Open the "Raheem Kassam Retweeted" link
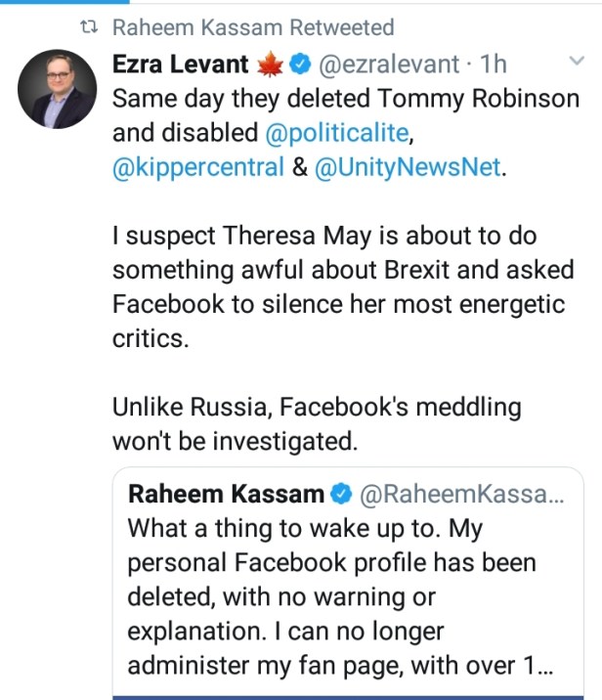The image size is (602, 700). pyautogui.click(x=254, y=27)
